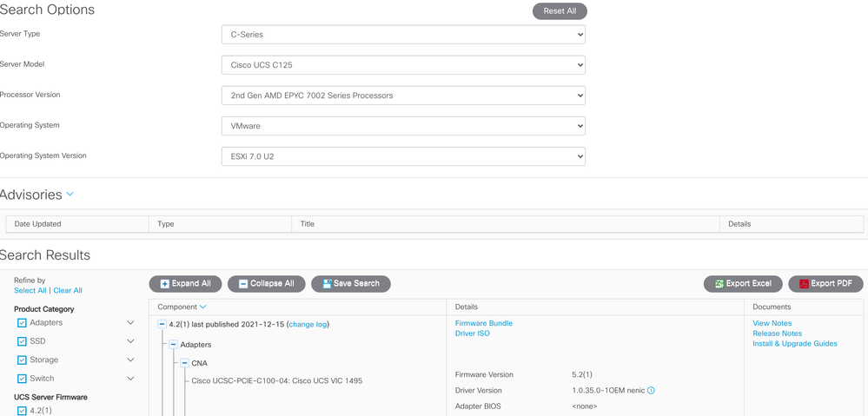Click the minus icon in Collapse All

(243, 284)
